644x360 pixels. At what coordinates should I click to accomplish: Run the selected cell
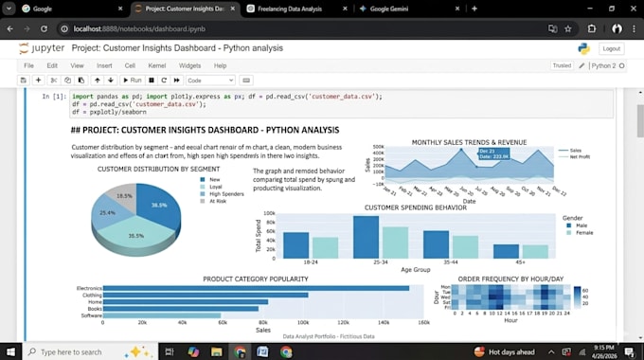(133, 81)
